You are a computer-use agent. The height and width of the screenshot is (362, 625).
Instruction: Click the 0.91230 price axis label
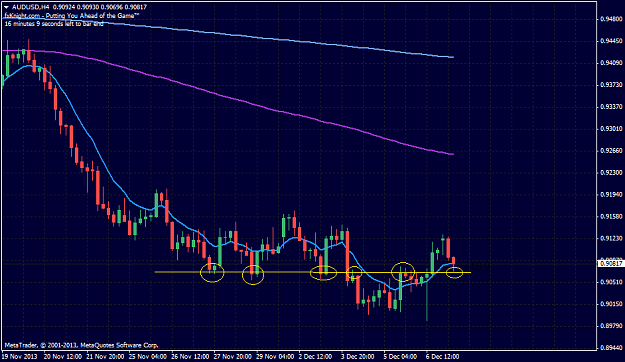point(612,238)
